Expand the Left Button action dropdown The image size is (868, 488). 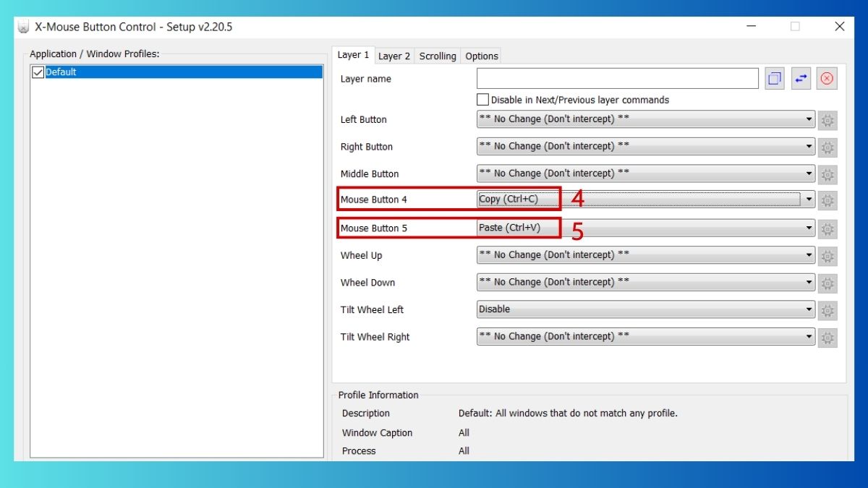pyautogui.click(x=646, y=119)
